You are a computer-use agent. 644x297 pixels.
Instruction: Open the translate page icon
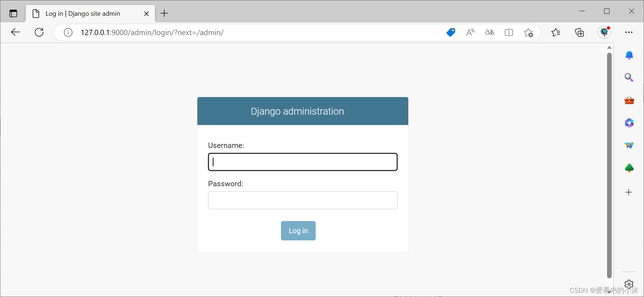point(489,32)
